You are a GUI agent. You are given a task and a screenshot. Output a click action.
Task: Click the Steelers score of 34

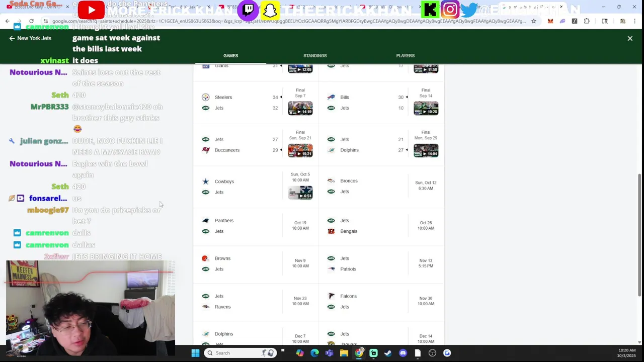click(x=275, y=97)
